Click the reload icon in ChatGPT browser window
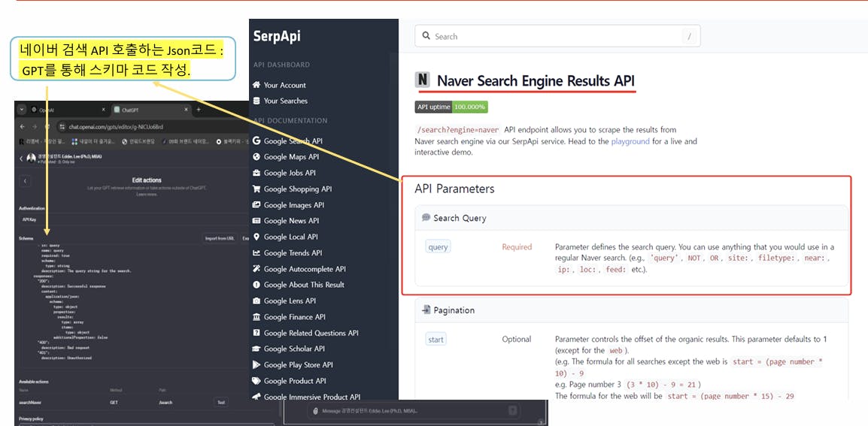This screenshot has height=426, width=868. coord(47,127)
